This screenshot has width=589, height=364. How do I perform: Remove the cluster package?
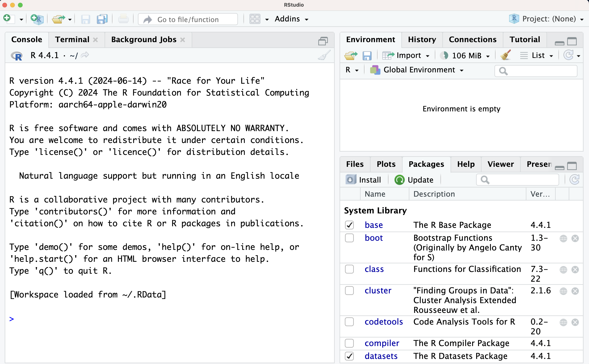point(575,291)
